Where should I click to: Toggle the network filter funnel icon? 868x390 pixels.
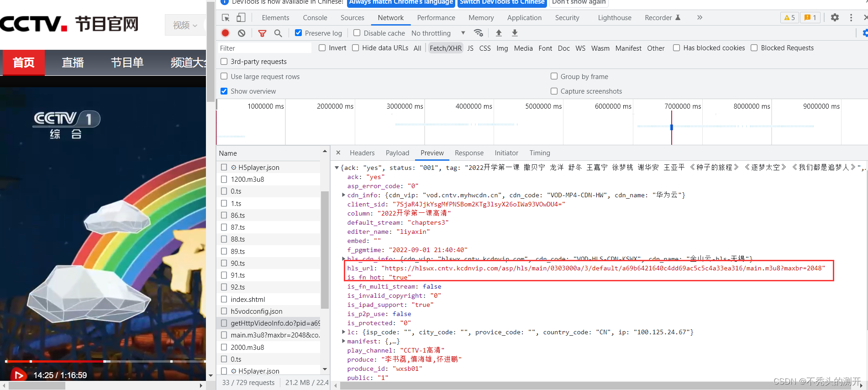point(262,33)
